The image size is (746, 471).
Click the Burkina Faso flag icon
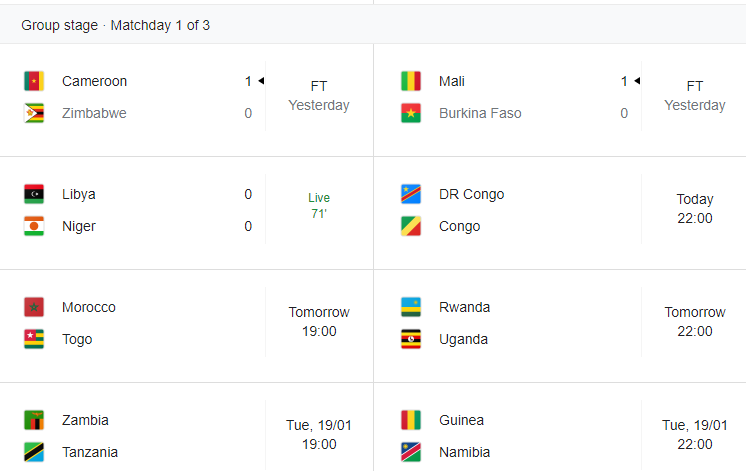point(411,113)
